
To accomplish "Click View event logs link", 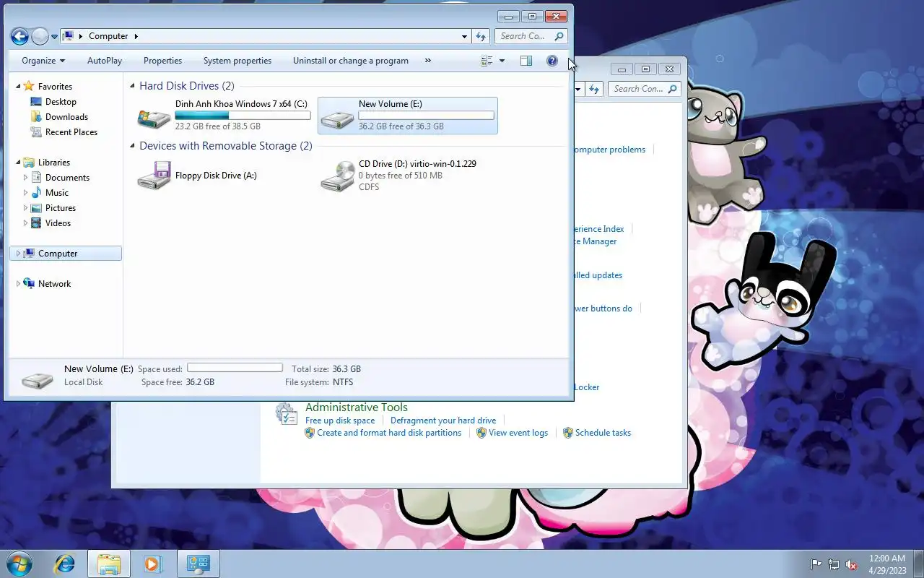I will coord(518,433).
